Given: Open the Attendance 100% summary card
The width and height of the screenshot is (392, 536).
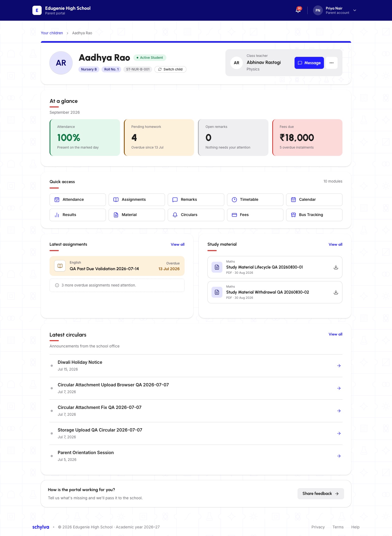Looking at the screenshot, I should click(85, 137).
